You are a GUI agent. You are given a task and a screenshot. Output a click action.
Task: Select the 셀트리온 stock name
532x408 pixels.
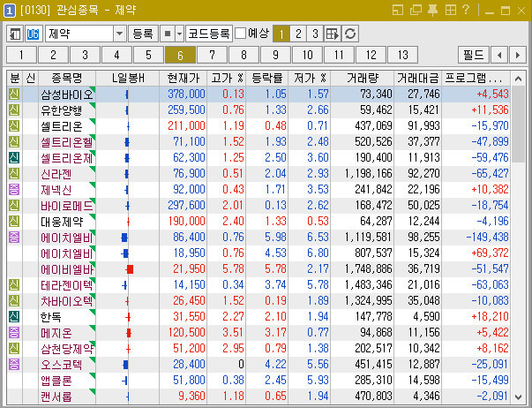(x=62, y=126)
